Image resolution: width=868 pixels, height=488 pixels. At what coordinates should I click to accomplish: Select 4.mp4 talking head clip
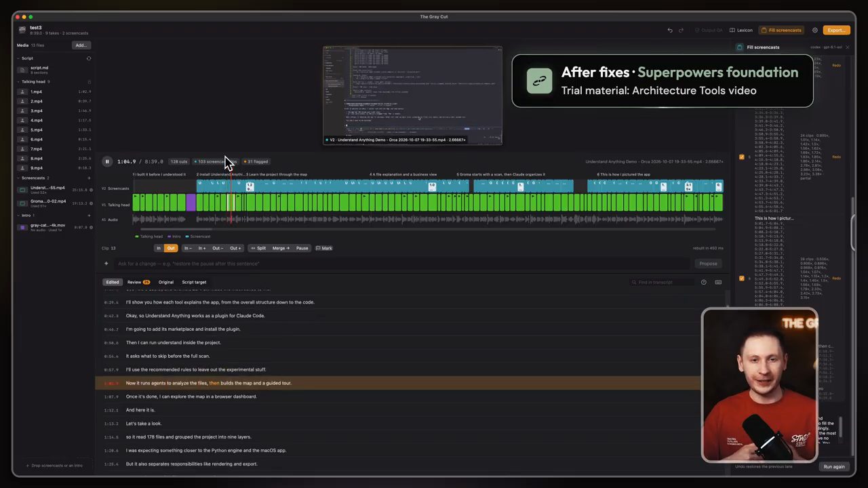54,120
